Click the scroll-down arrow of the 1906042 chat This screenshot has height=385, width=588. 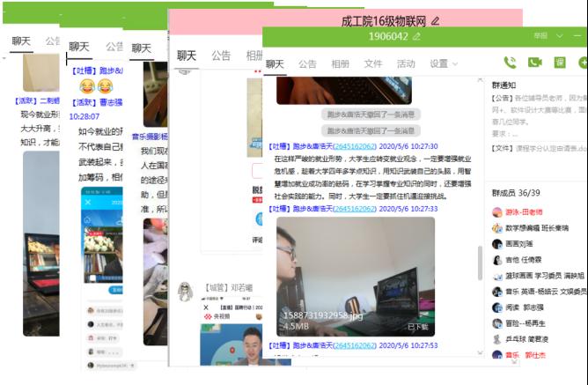(x=480, y=352)
